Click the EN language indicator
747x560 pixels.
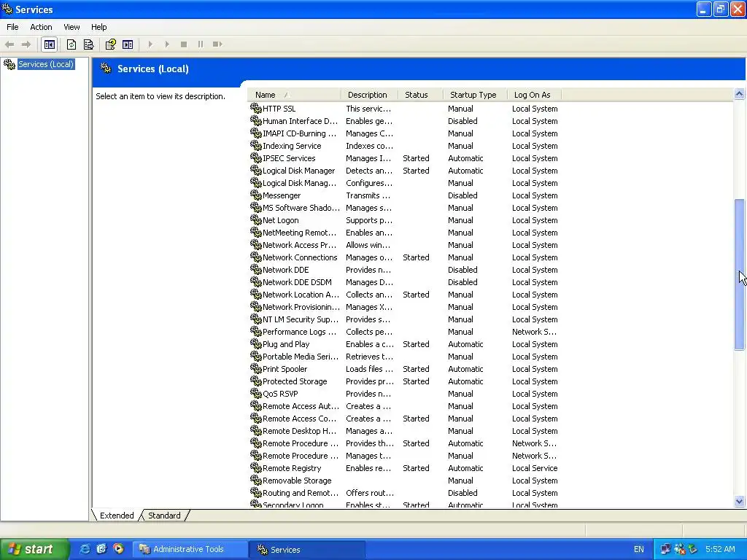coord(639,549)
